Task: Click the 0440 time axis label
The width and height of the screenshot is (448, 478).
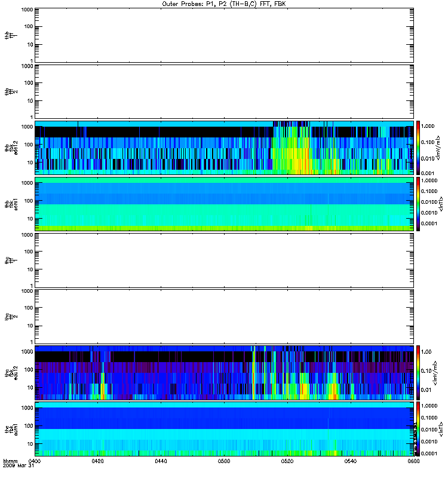Action: 161,461
